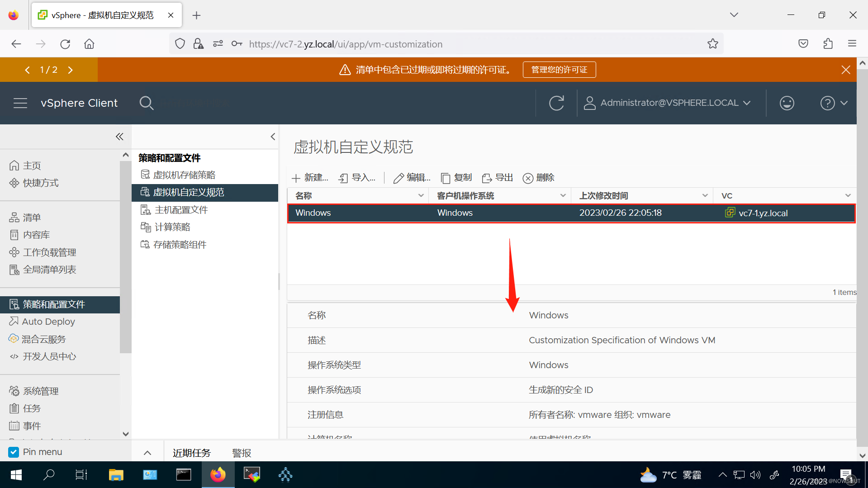Screen dimensions: 868x488
Task: Open Administration in the sidebar
Action: coord(34,391)
